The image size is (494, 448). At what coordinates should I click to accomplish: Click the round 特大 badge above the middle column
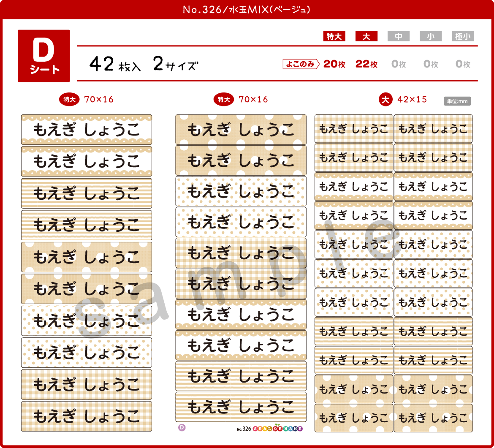pyautogui.click(x=224, y=100)
